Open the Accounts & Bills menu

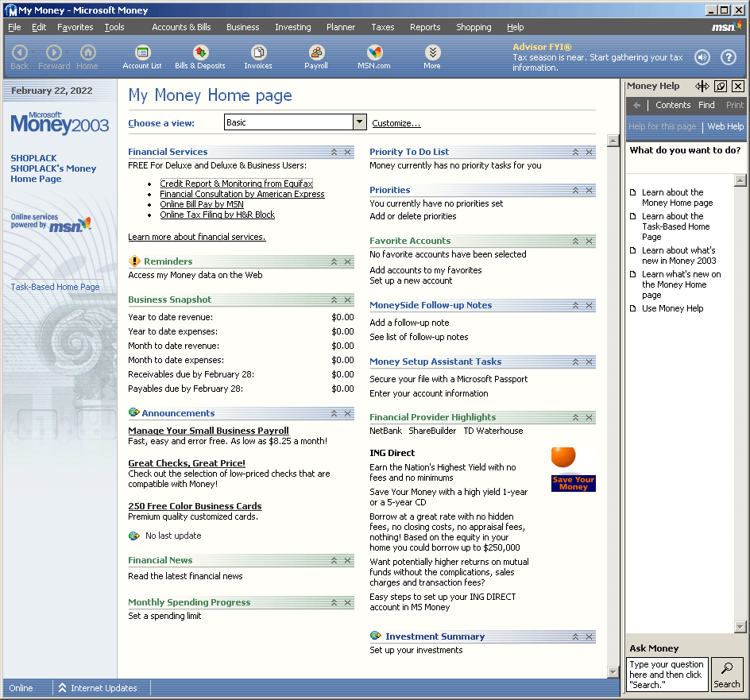click(181, 27)
